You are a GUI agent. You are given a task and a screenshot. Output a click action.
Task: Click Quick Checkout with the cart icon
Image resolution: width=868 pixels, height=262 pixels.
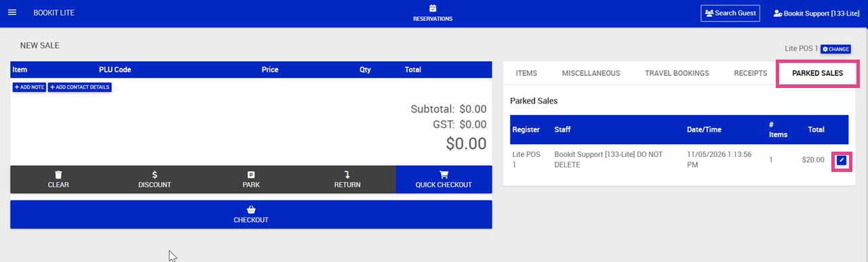point(443,179)
